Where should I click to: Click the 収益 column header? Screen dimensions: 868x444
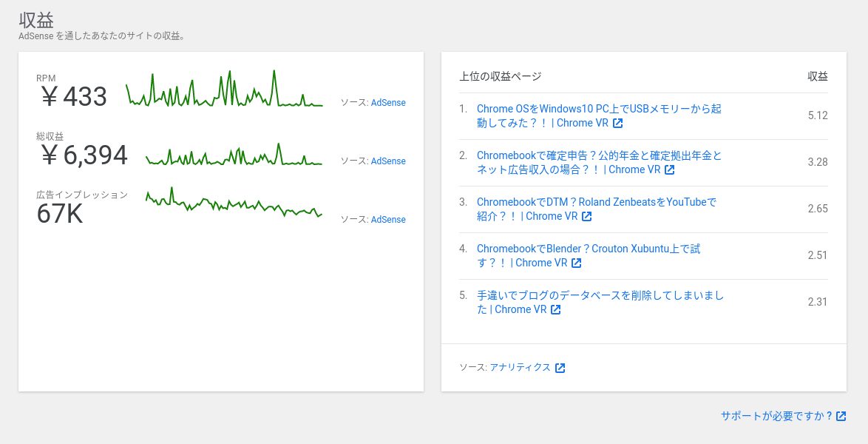[818, 76]
